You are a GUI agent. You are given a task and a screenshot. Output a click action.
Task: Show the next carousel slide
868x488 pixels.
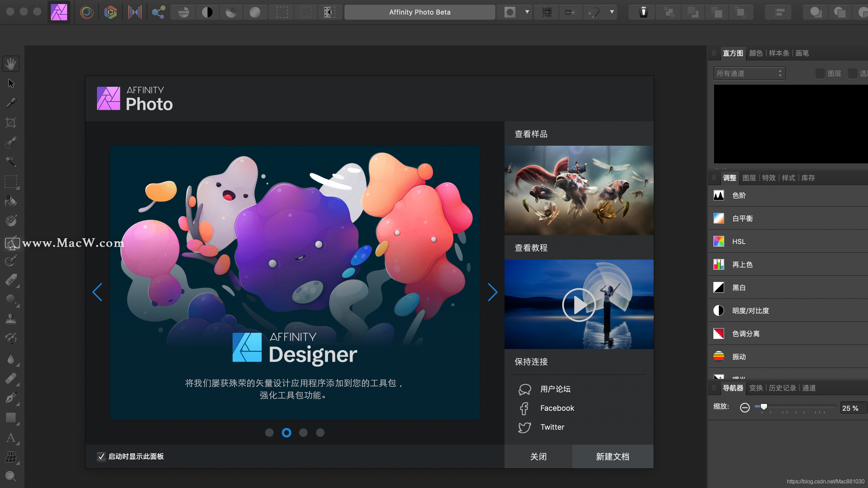[x=492, y=292]
